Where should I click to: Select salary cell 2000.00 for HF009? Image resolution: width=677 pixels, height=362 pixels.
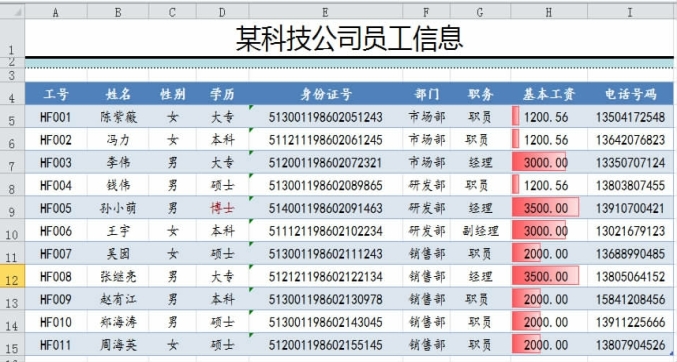pos(549,299)
